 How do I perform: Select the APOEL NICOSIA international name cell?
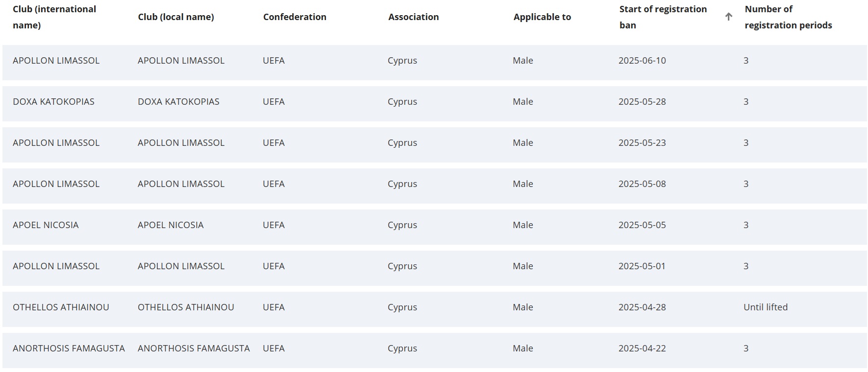click(46, 225)
